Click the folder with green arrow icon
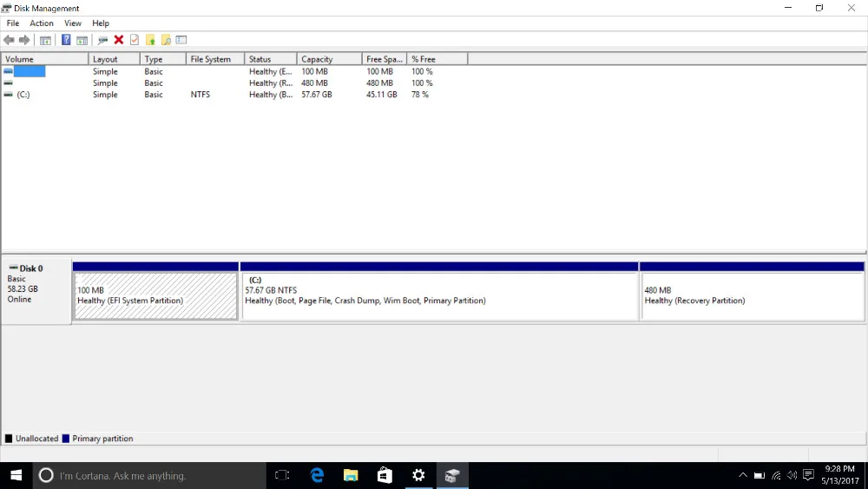 point(150,40)
